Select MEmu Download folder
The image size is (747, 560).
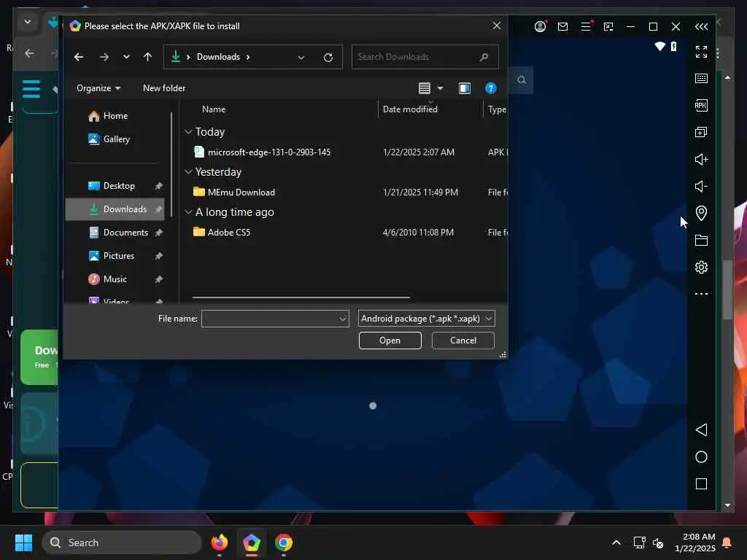coord(241,192)
